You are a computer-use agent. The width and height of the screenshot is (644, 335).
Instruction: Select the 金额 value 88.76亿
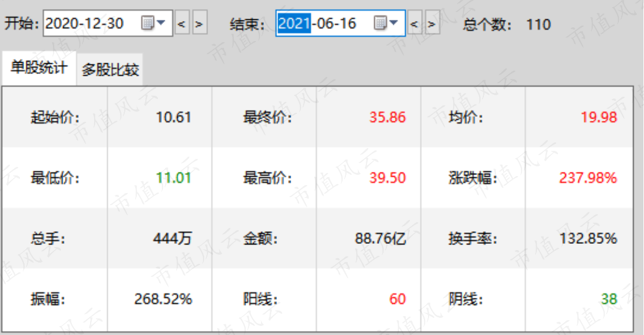tap(380, 238)
